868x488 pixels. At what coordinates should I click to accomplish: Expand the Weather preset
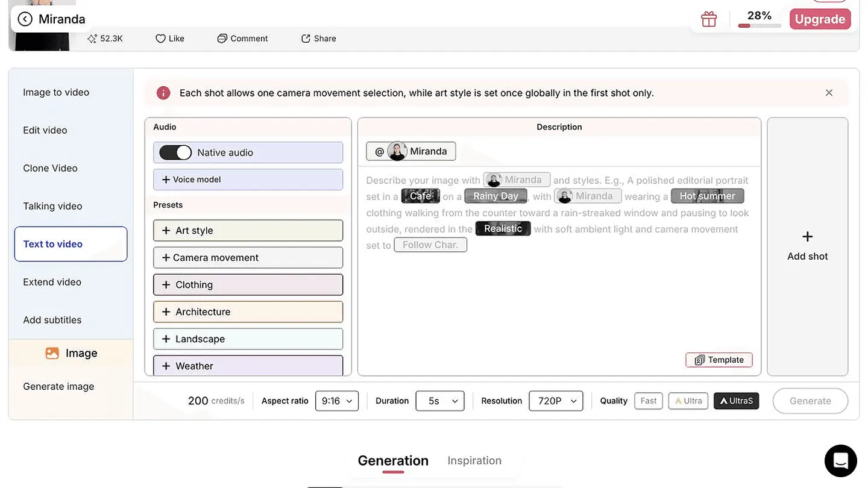click(248, 366)
